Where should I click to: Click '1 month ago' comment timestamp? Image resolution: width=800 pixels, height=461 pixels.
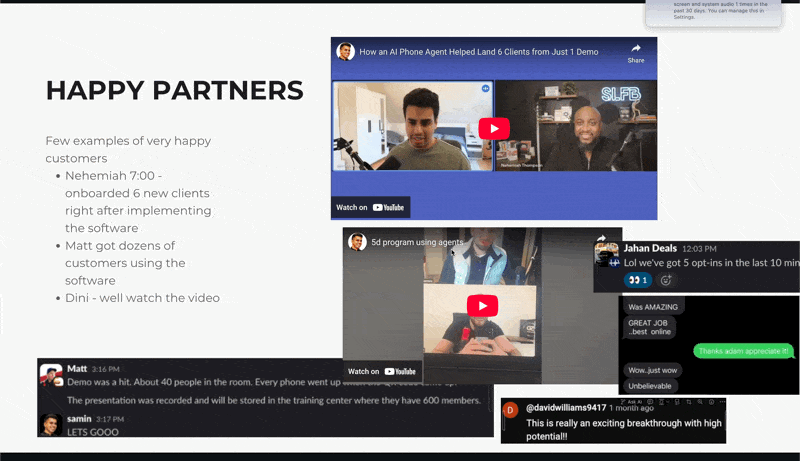tap(631, 408)
